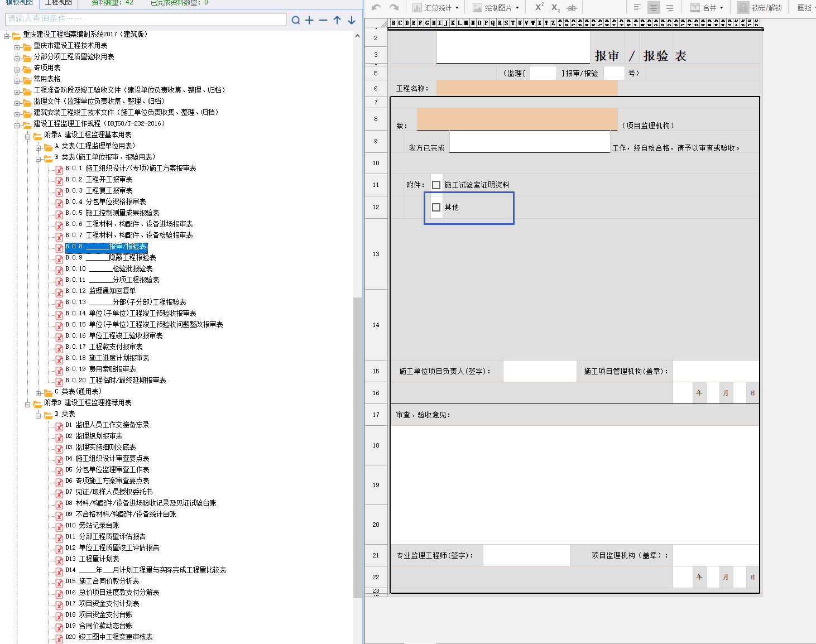816x644 pixels.
Task: Click the 监理 number blank cell
Action: pos(543,73)
